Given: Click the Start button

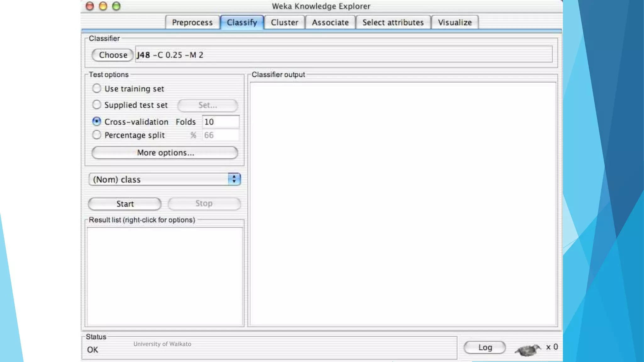Looking at the screenshot, I should click(125, 204).
